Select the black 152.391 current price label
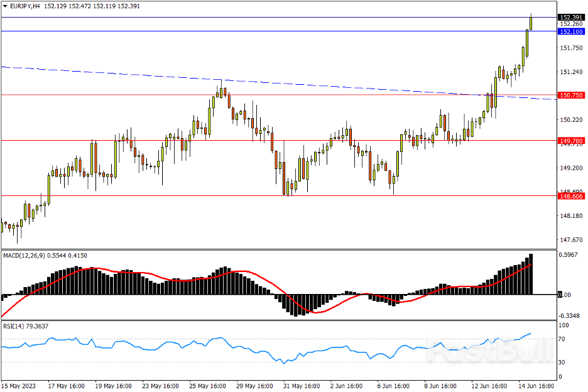Image resolution: width=588 pixels, height=392 pixels. (x=571, y=17)
